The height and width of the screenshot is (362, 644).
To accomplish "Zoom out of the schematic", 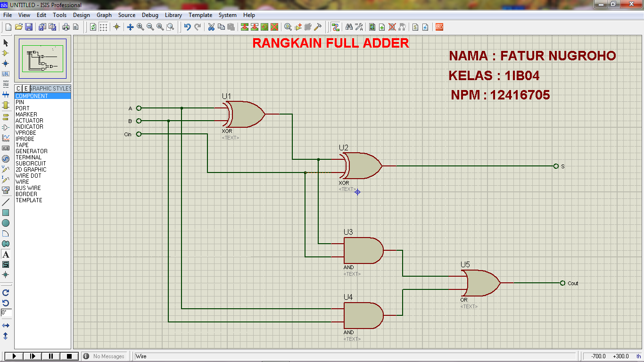I will pos(150,27).
